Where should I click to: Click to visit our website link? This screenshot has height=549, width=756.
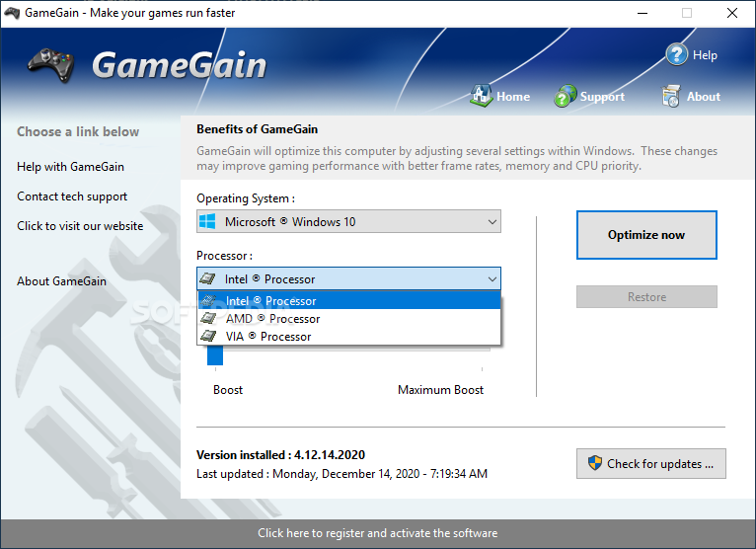(x=80, y=226)
